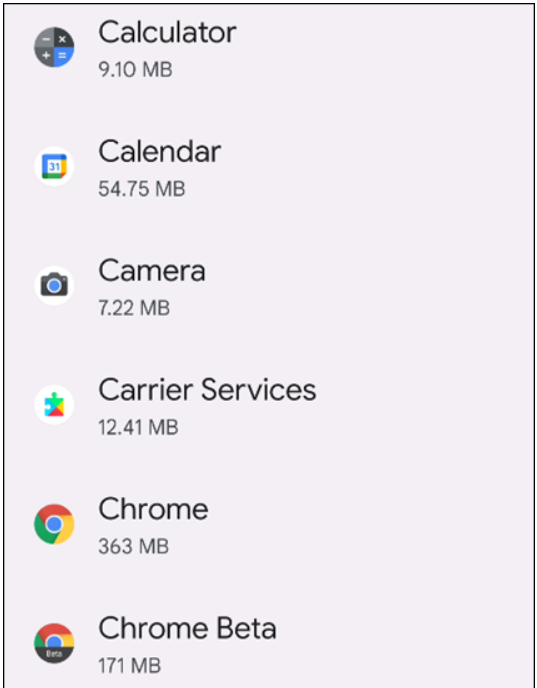Click Chrome Beta's 171 MB label

(x=130, y=666)
